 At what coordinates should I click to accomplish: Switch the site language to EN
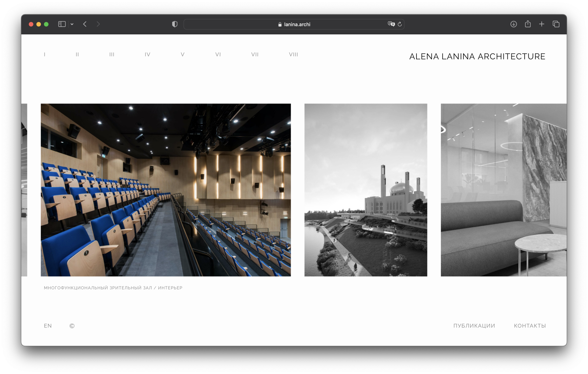(48, 326)
